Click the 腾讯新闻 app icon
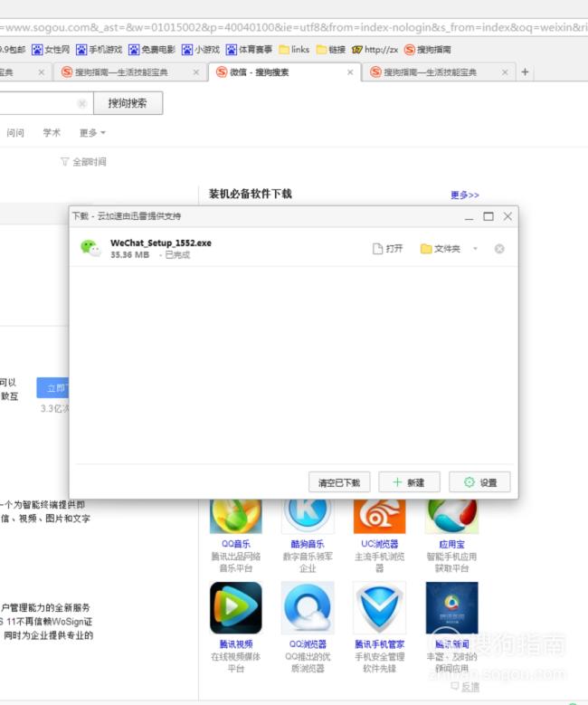The width and height of the screenshot is (588, 705). click(451, 607)
